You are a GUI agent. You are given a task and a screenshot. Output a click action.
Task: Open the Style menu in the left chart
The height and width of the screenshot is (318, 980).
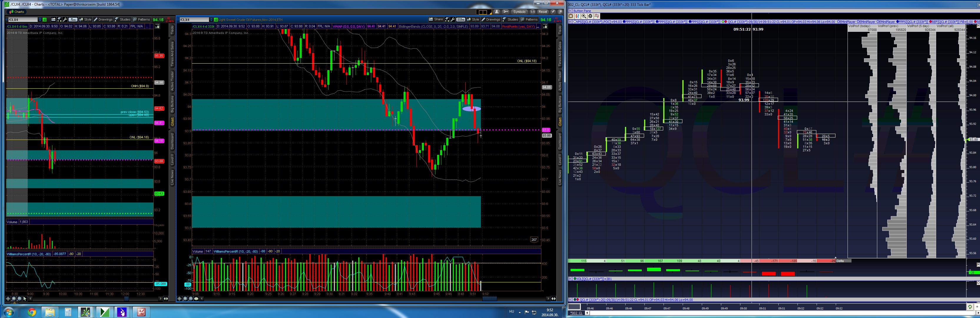tap(86, 19)
